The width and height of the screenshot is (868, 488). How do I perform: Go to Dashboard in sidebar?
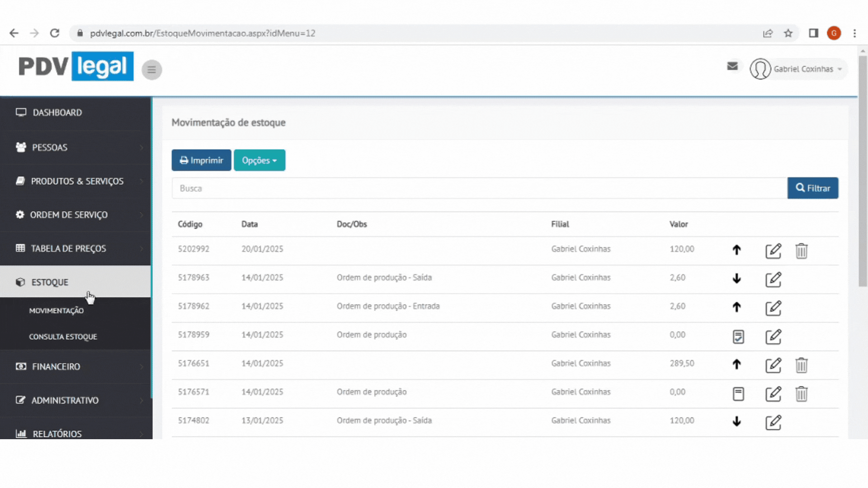coord(57,113)
